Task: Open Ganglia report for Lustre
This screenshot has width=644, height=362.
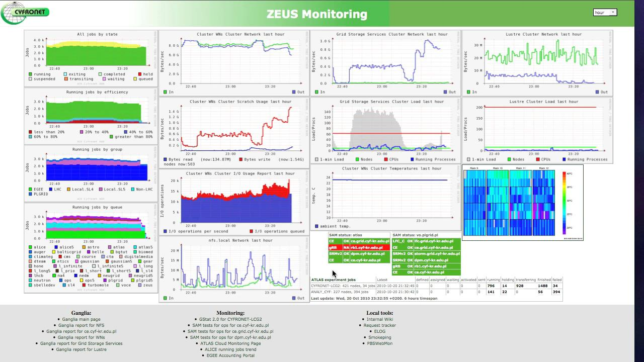Action: [81, 349]
